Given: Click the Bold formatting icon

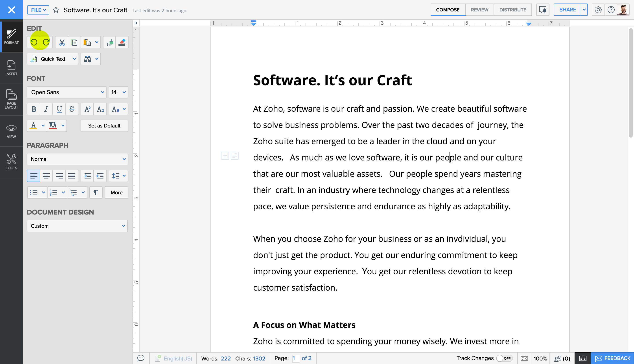Looking at the screenshot, I should [x=33, y=109].
